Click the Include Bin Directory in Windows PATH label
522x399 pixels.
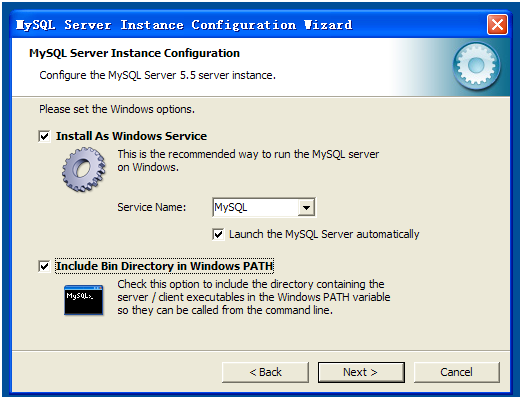coord(165,266)
